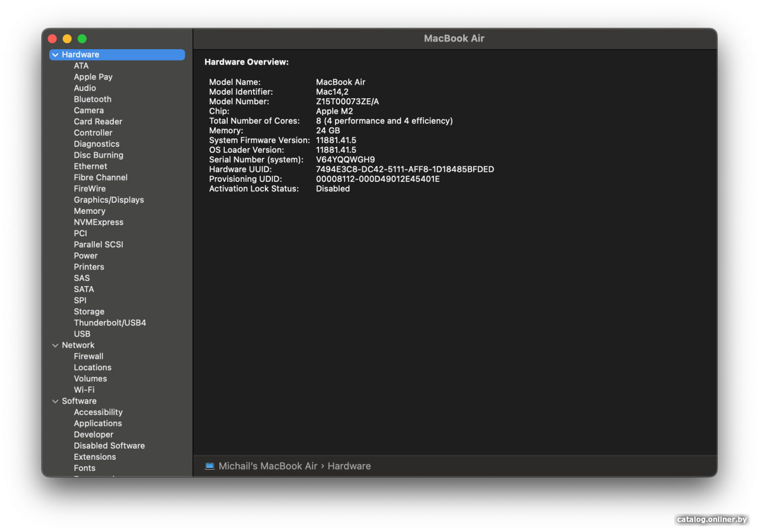
Task: Select Apple Pay in the sidebar
Action: tap(93, 77)
